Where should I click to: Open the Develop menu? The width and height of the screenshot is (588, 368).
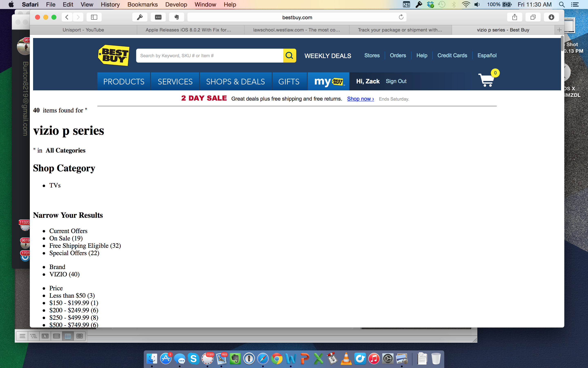[176, 4]
